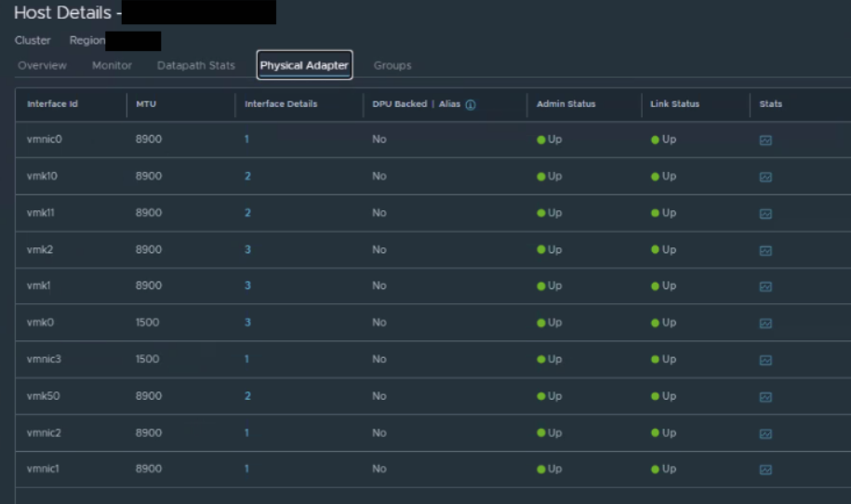Select the Physical Adapter tab
The width and height of the screenshot is (851, 504).
304,65
